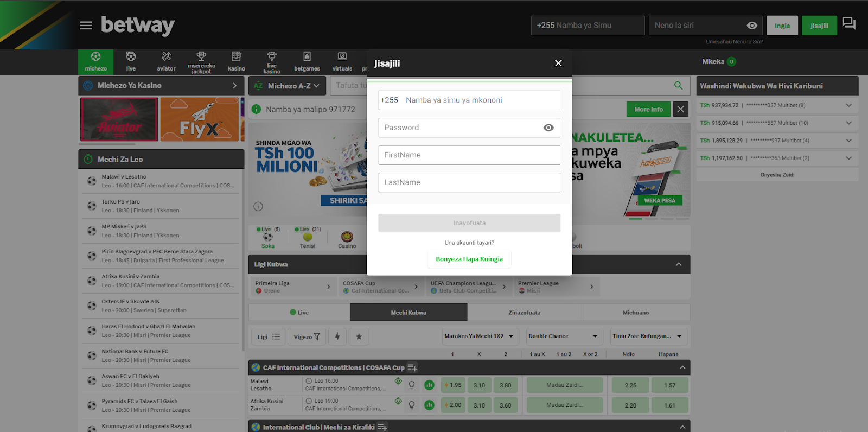
Task: Expand the Michezo A-Z dropdown
Action: [288, 86]
